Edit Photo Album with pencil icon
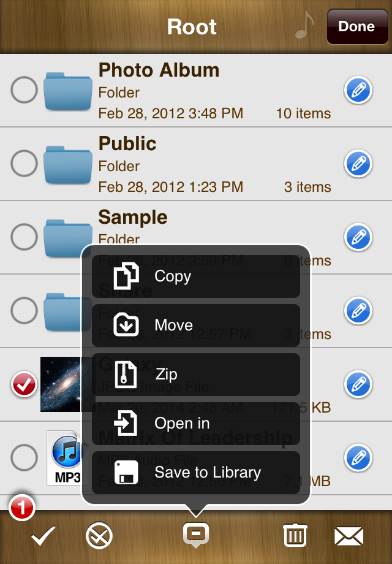The height and width of the screenshot is (564, 392). 358,90
